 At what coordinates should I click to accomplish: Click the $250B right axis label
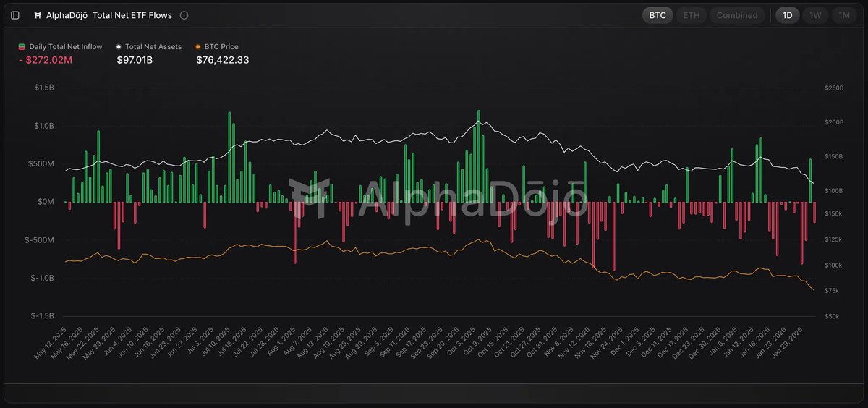pyautogui.click(x=834, y=88)
